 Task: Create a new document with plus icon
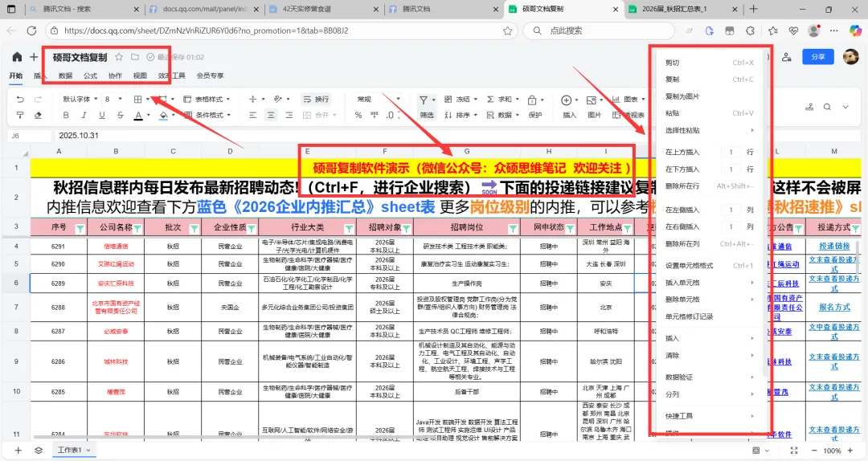(34, 57)
